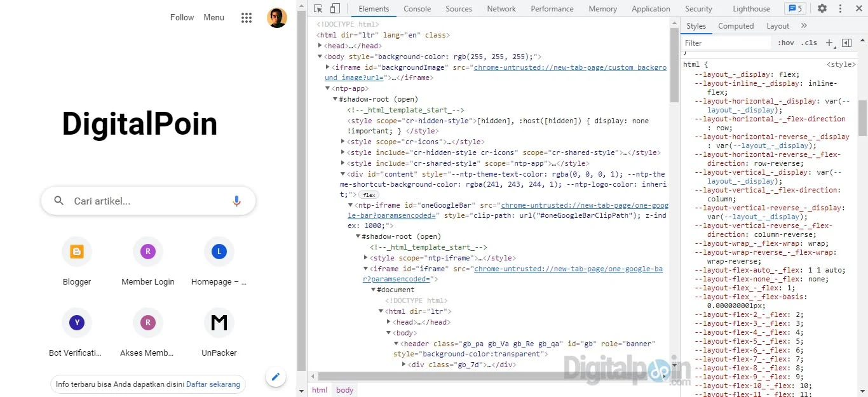Click the floating pencil edit button

(276, 377)
